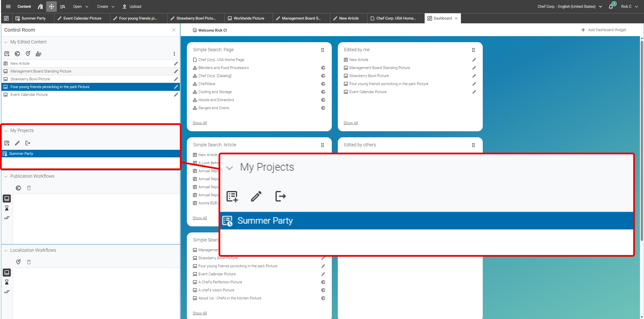
Task: Click the library icon in top toolbar
Action: pos(40,7)
